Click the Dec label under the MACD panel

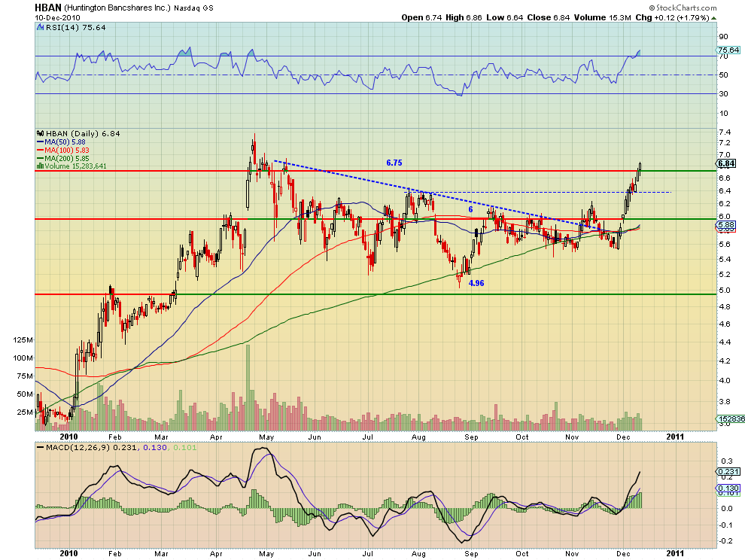(x=623, y=553)
